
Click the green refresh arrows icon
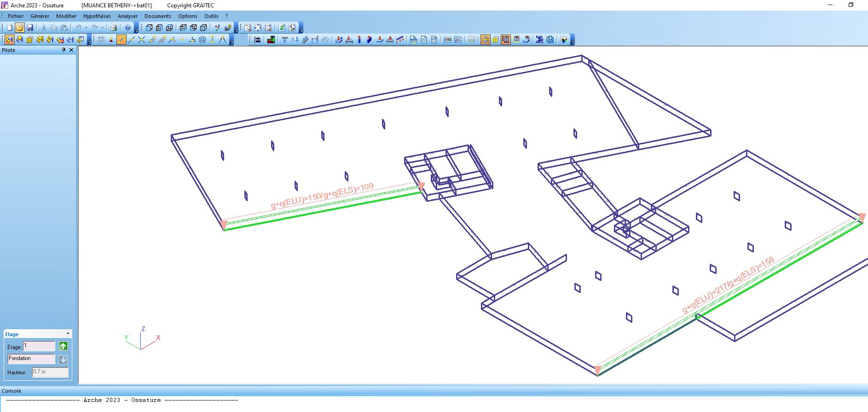click(x=282, y=28)
